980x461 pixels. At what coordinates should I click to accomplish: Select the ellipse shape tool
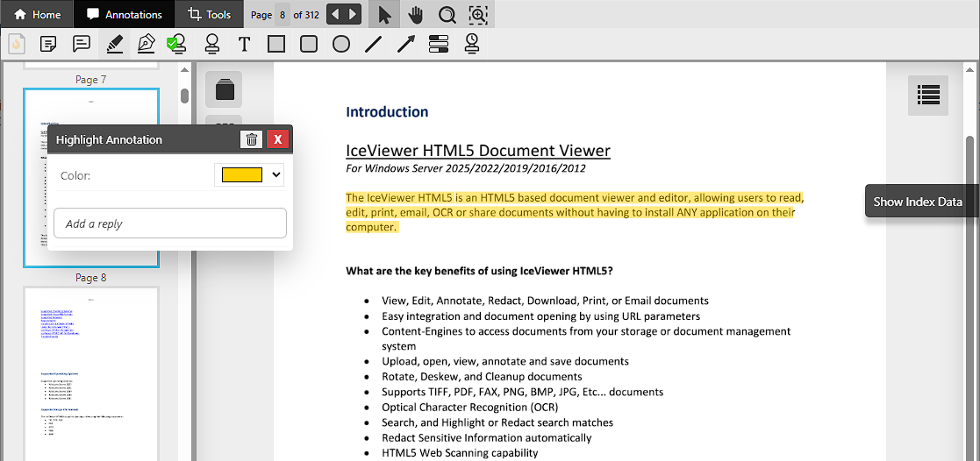(341, 44)
